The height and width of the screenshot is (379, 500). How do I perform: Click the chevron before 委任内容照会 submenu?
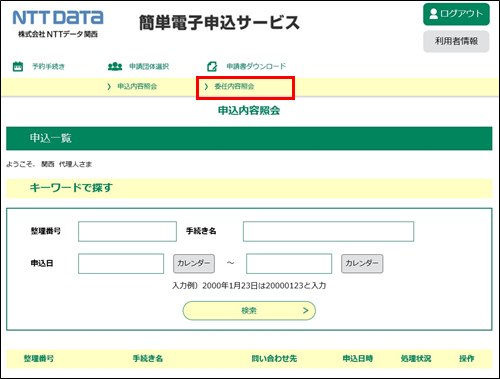click(206, 87)
